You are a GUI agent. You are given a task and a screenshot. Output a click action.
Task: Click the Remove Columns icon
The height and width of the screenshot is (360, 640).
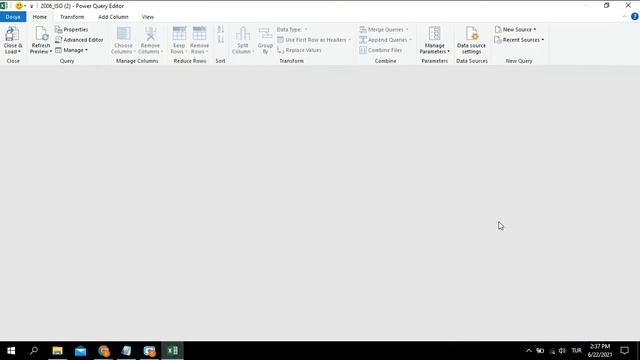tap(151, 33)
